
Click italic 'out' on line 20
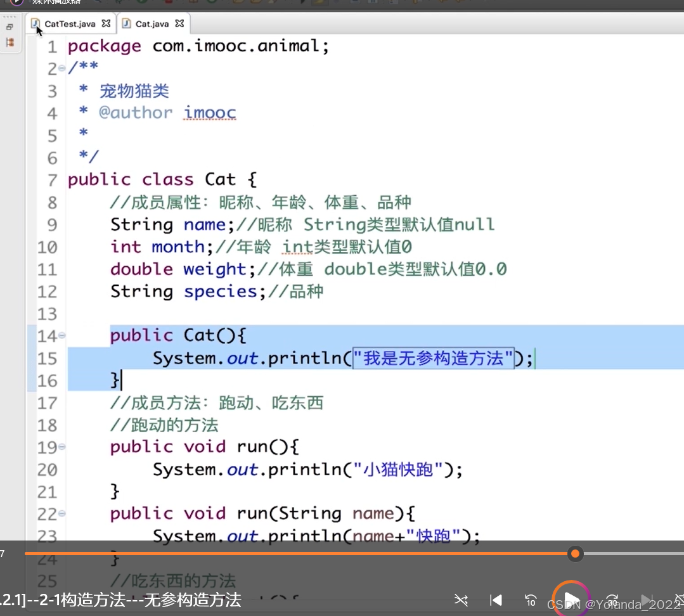coord(243,470)
